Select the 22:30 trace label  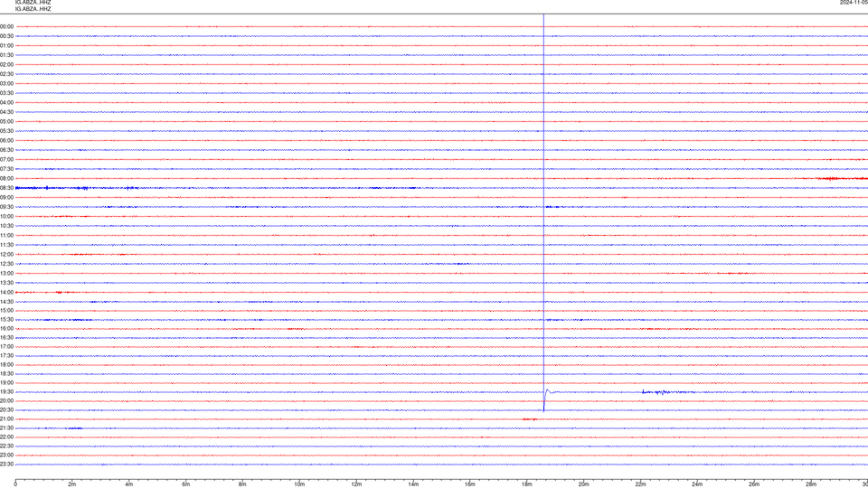[x=6, y=446]
